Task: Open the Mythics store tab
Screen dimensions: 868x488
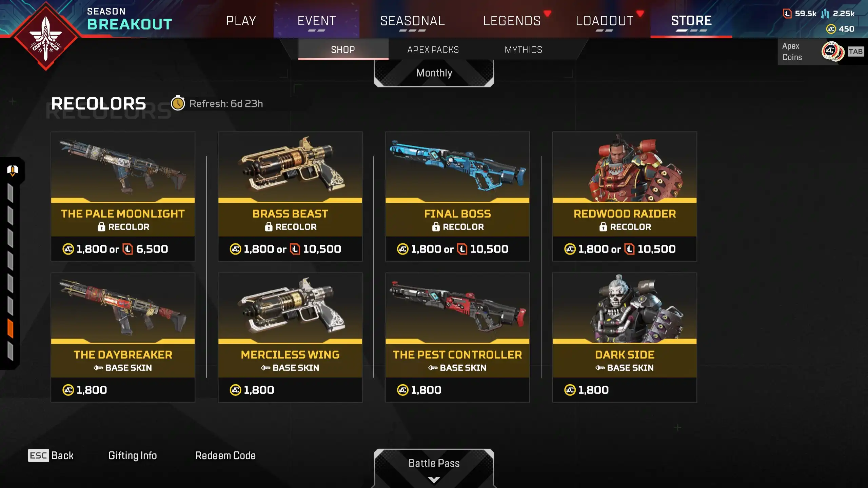Action: coord(523,49)
